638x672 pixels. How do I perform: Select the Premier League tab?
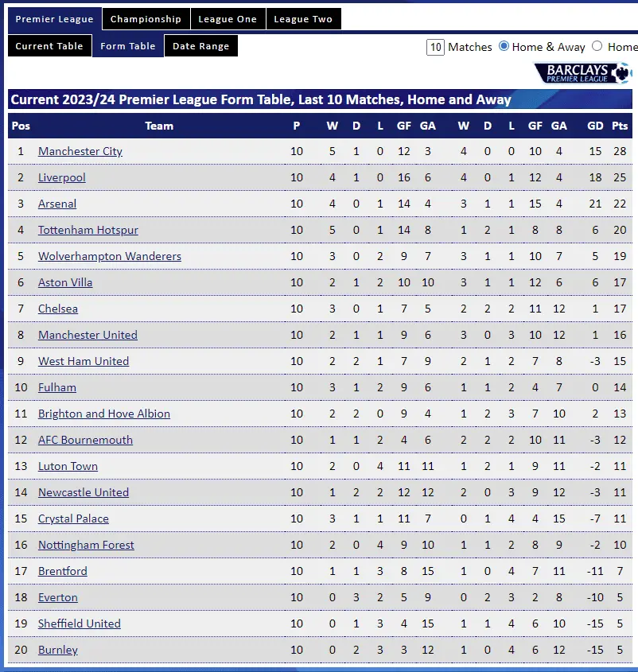[x=54, y=19]
